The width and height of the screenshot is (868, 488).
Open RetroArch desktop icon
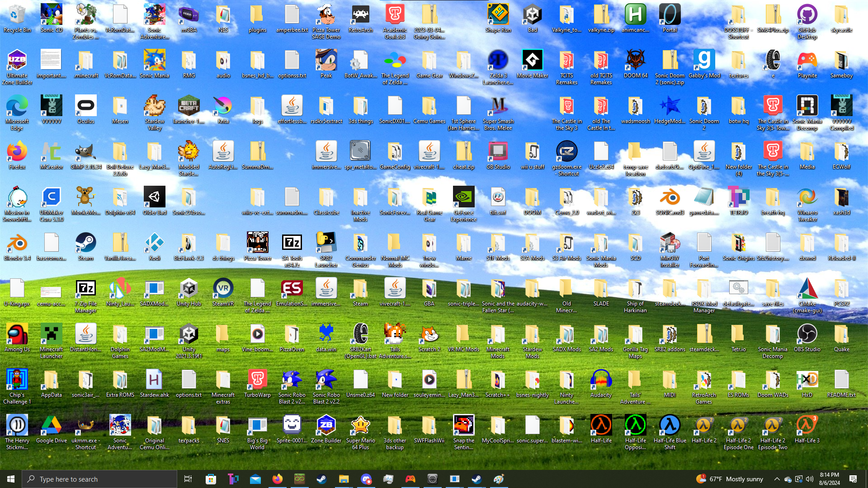361,18
